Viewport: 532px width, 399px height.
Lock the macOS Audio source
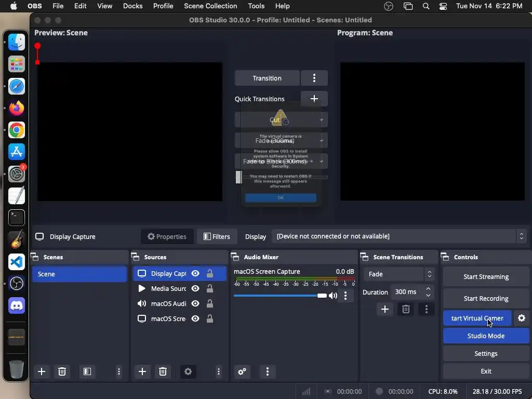(x=210, y=303)
